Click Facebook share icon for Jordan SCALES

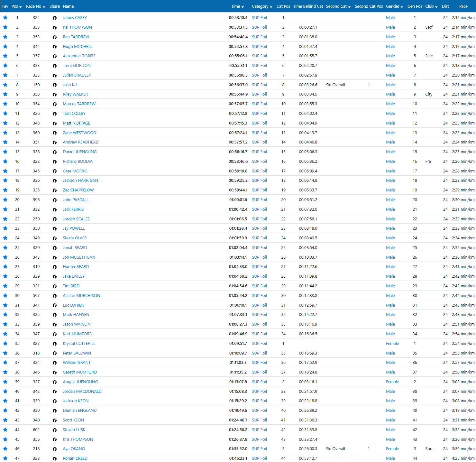point(55,219)
